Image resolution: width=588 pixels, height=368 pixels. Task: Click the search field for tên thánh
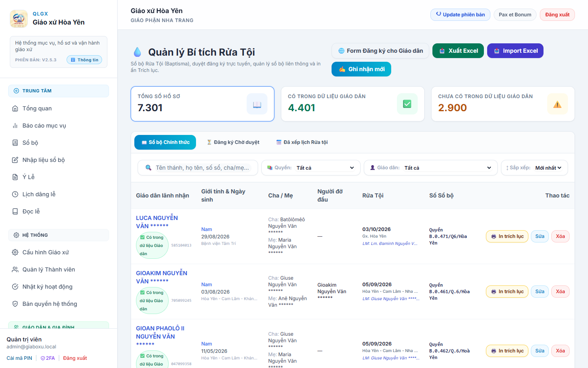point(198,168)
